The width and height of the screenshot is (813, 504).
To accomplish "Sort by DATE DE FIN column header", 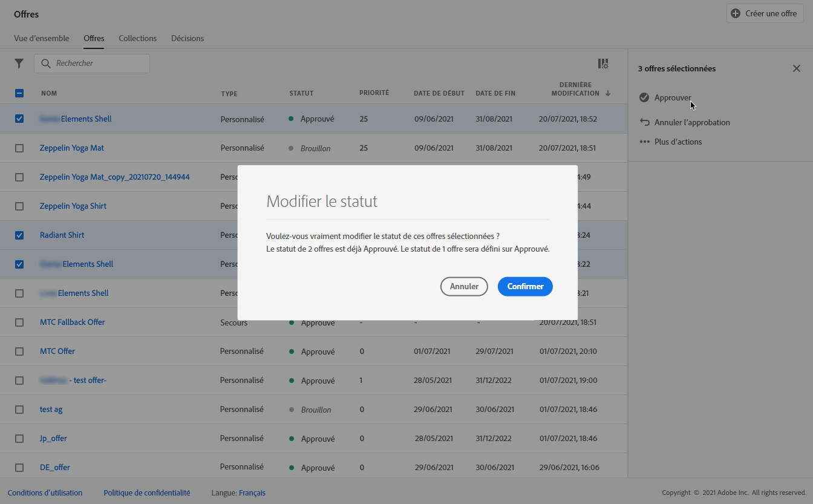I will point(495,93).
